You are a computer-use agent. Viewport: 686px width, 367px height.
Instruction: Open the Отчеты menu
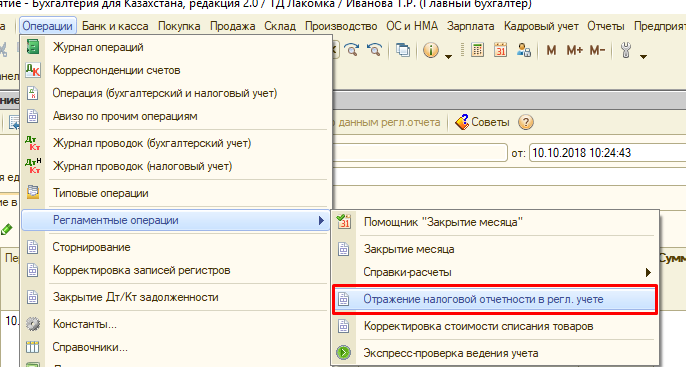click(606, 26)
